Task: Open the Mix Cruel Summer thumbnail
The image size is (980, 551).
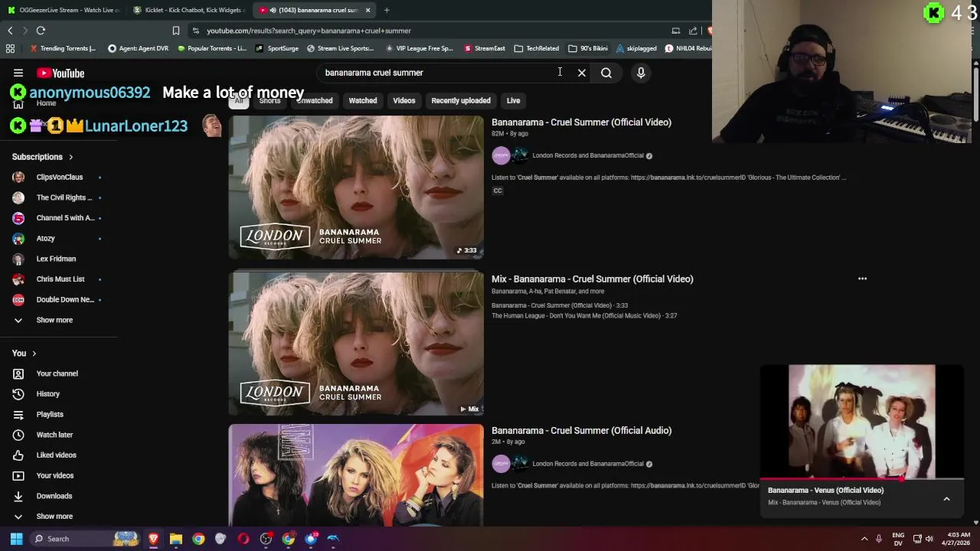Action: pyautogui.click(x=356, y=344)
